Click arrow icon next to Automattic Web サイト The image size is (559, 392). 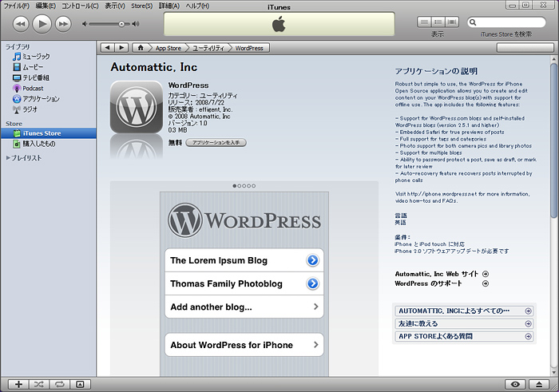(486, 274)
